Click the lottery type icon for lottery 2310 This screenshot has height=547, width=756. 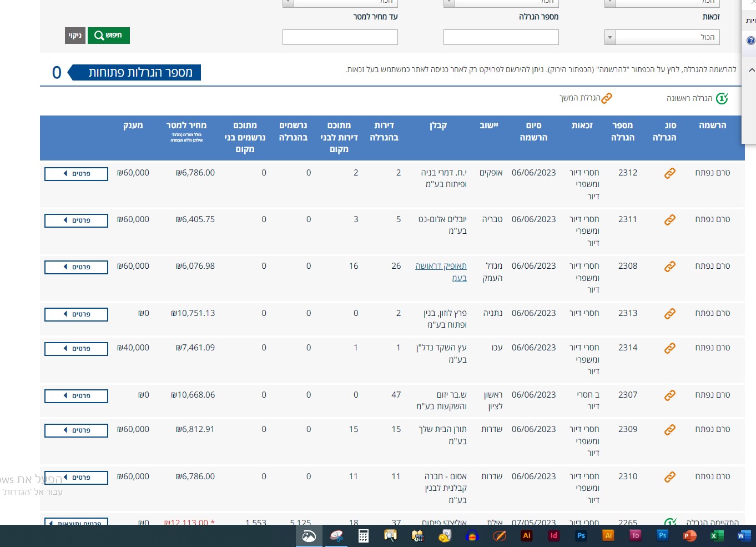pos(670,477)
